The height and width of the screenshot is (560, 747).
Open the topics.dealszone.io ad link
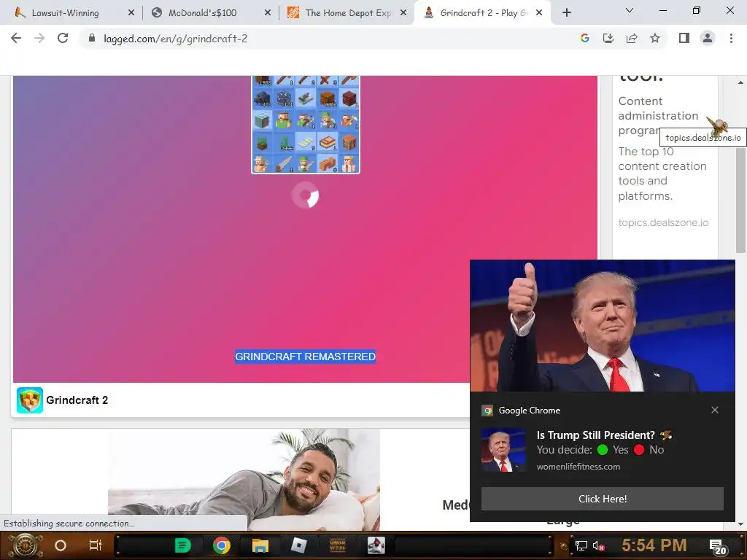pyautogui.click(x=663, y=222)
